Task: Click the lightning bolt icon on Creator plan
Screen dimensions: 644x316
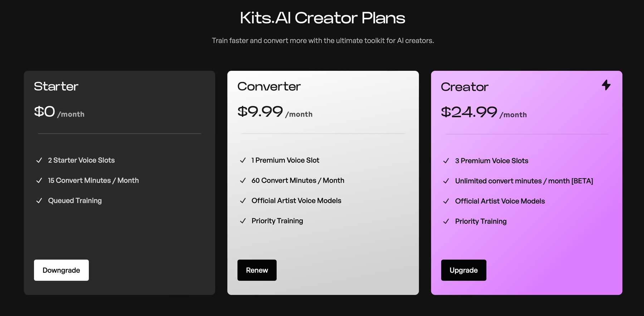Action: point(606,85)
